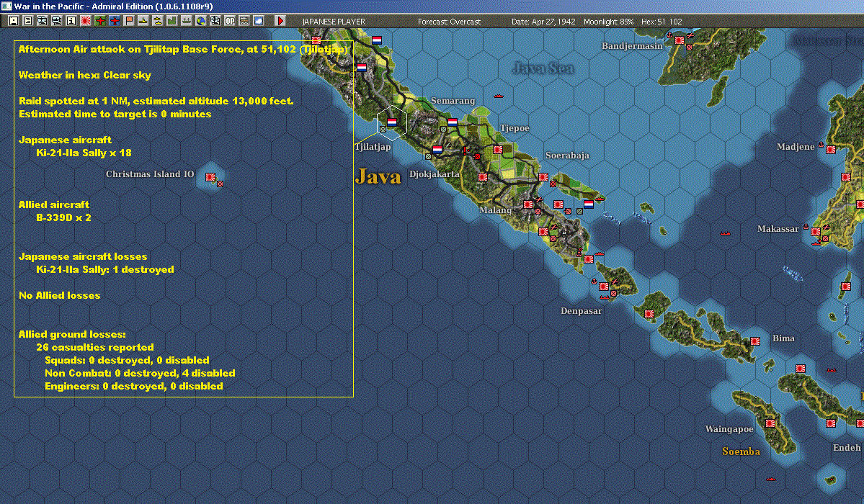Click the single monitor toolbar icon

pyautogui.click(x=42, y=21)
